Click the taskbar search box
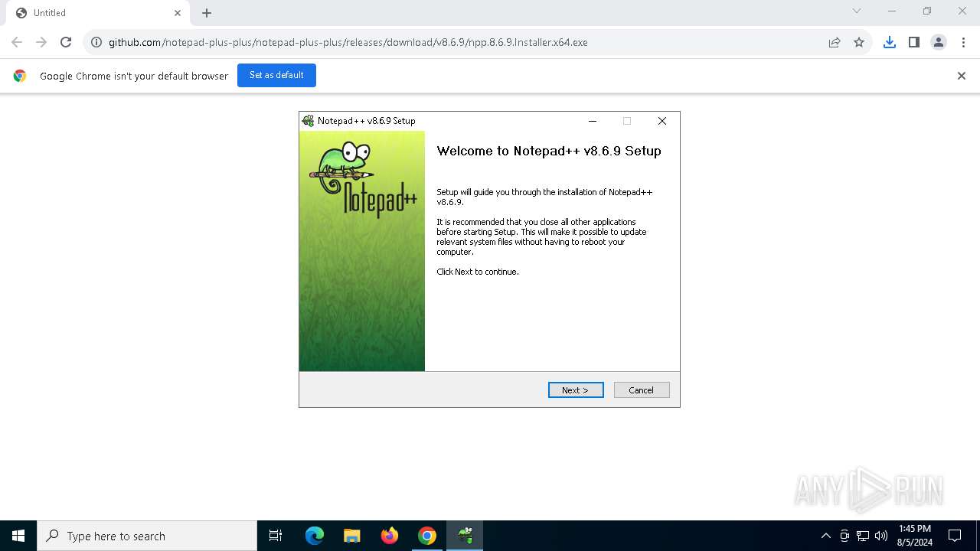The image size is (980, 551). tap(147, 536)
